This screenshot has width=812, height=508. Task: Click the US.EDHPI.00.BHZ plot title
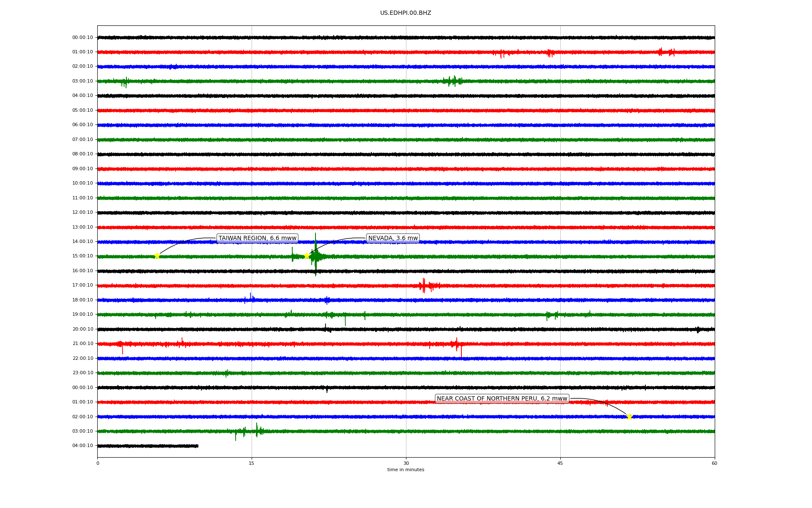pos(405,13)
